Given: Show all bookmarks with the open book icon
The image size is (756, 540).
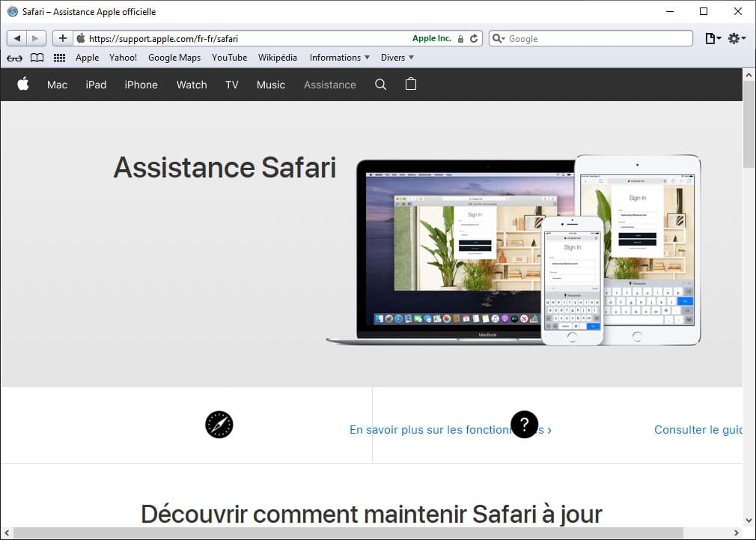Looking at the screenshot, I should 37,58.
